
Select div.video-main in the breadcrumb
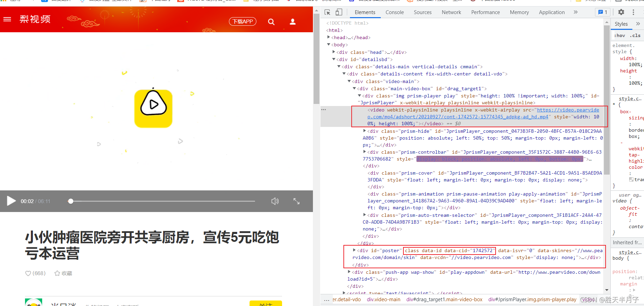(384, 299)
